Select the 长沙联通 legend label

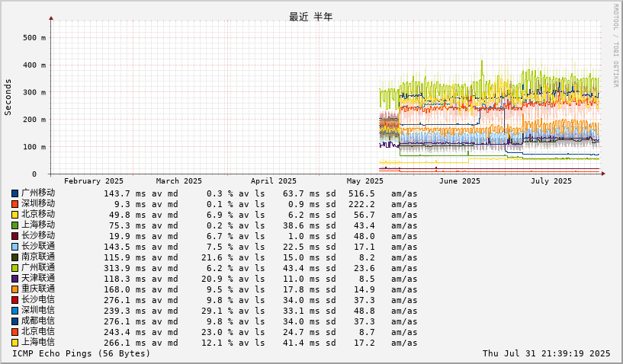[x=38, y=247]
